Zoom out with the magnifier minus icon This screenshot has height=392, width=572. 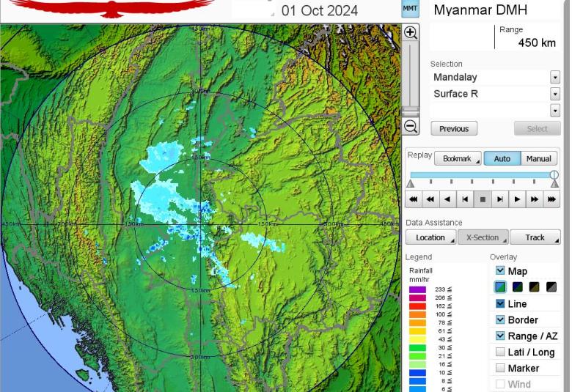pyautogui.click(x=411, y=127)
